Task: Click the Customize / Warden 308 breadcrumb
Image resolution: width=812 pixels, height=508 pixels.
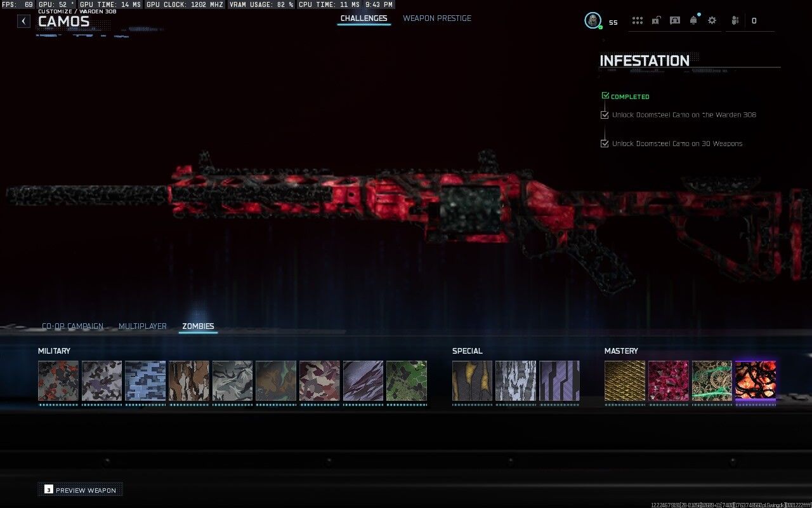Action: [77, 11]
